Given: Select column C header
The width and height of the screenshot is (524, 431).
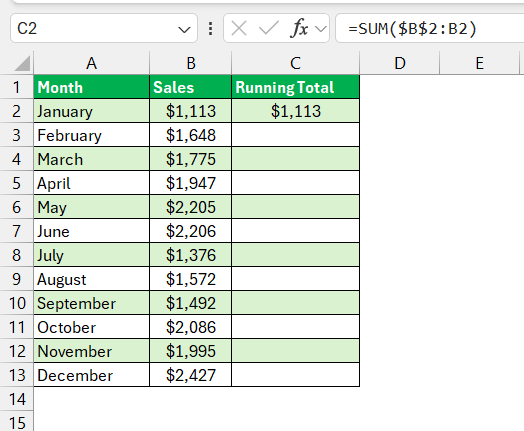Looking at the screenshot, I should (295, 63).
